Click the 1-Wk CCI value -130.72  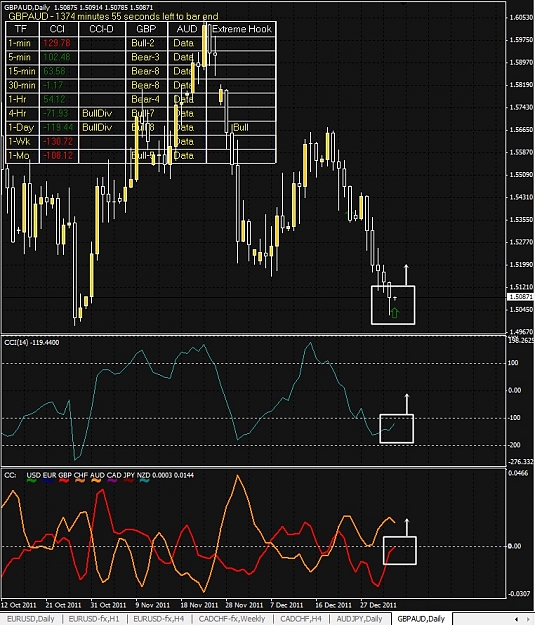[x=58, y=142]
